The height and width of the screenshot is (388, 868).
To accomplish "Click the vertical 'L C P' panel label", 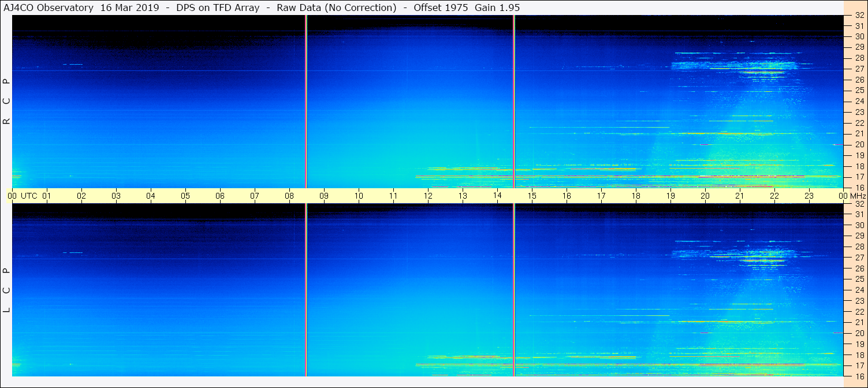I will click(7, 290).
